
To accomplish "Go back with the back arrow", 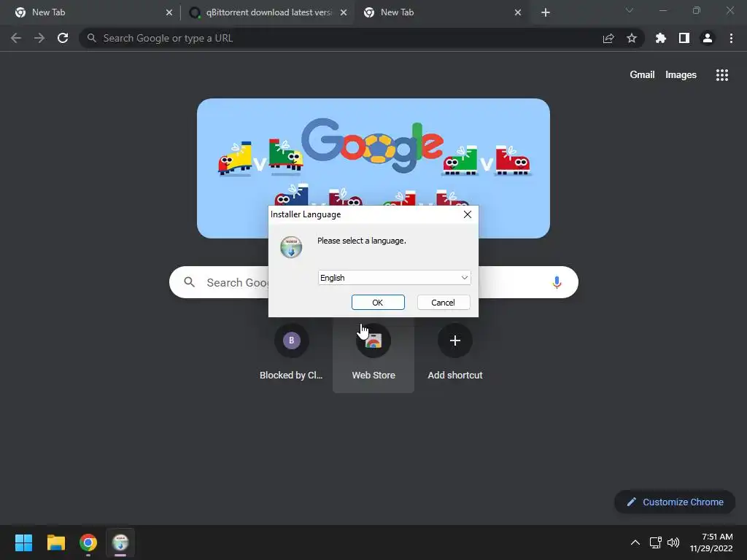I will point(16,38).
